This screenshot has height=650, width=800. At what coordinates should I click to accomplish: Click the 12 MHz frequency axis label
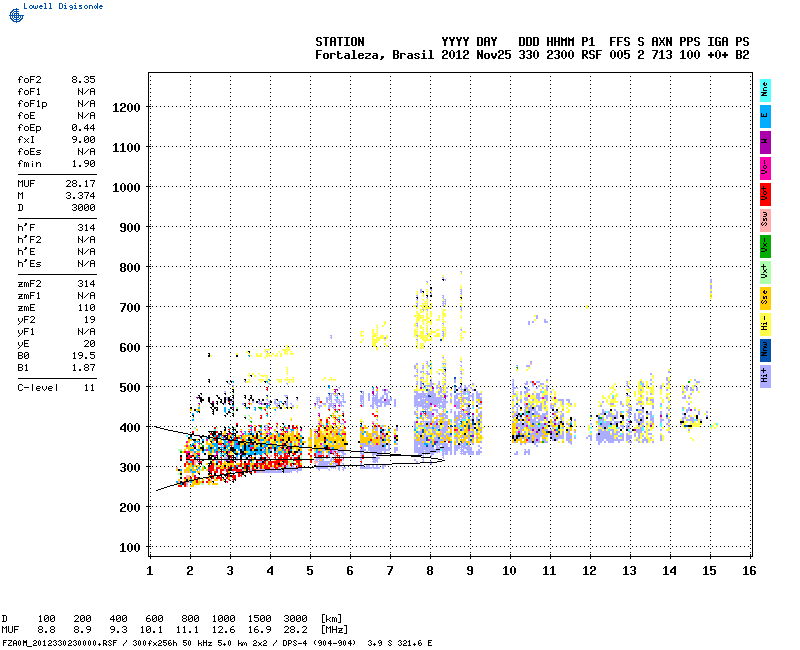(589, 571)
